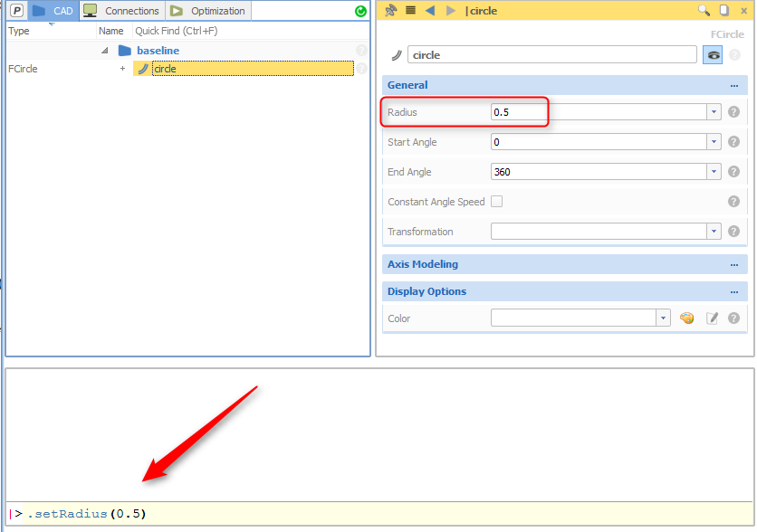Click help icon for Color

click(x=733, y=318)
